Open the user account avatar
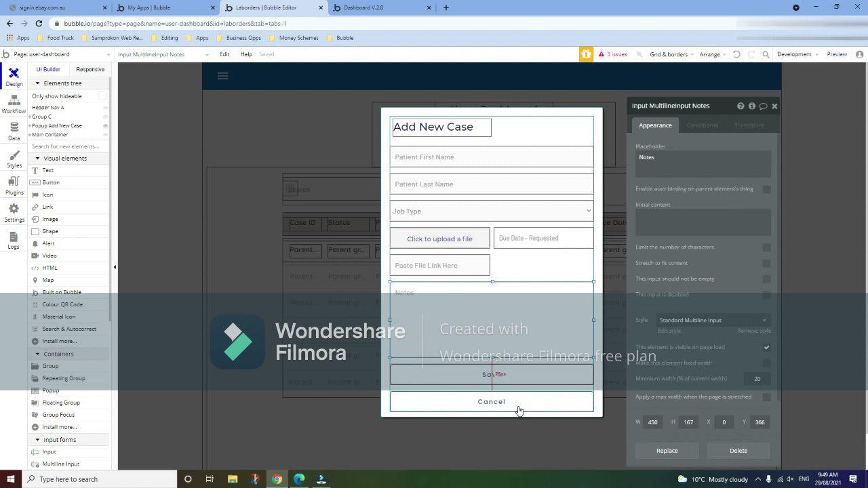Image resolution: width=868 pixels, height=488 pixels. (861, 54)
